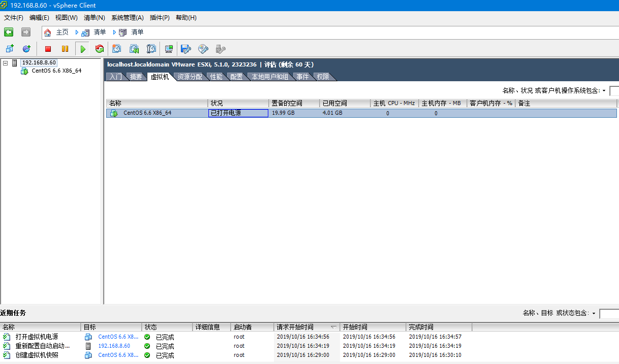Open the 文件(F) menu

[x=14, y=18]
